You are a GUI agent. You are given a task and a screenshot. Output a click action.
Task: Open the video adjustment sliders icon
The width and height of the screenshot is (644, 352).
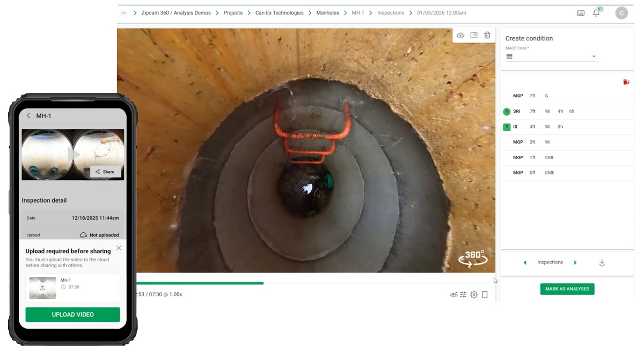pos(463,294)
